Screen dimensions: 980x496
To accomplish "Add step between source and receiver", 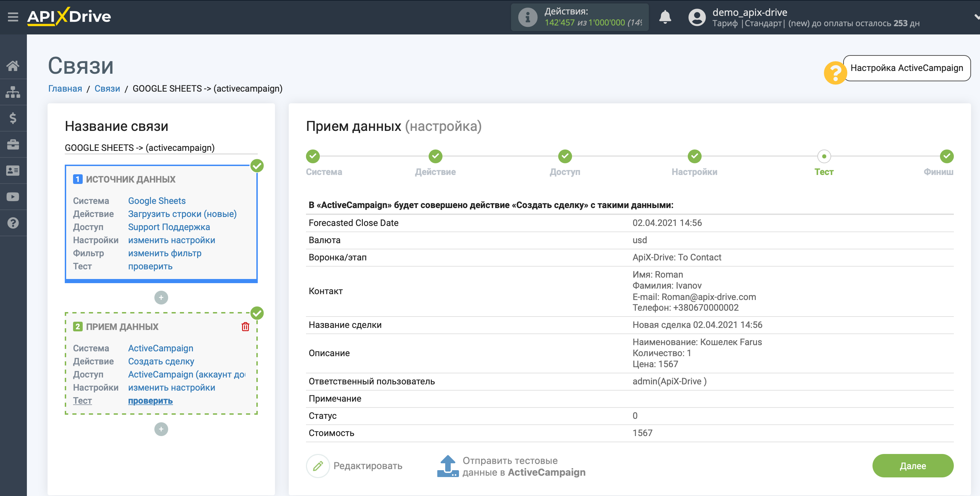I will 161,298.
